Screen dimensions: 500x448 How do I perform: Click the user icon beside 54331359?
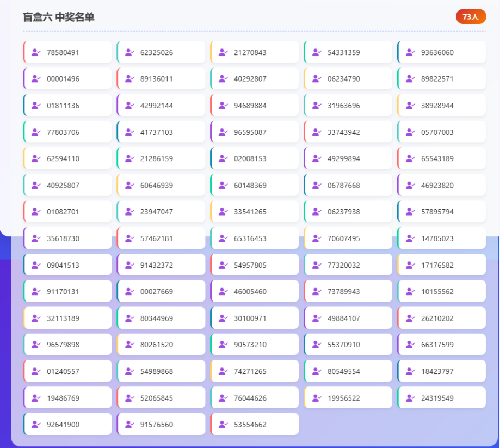point(316,52)
